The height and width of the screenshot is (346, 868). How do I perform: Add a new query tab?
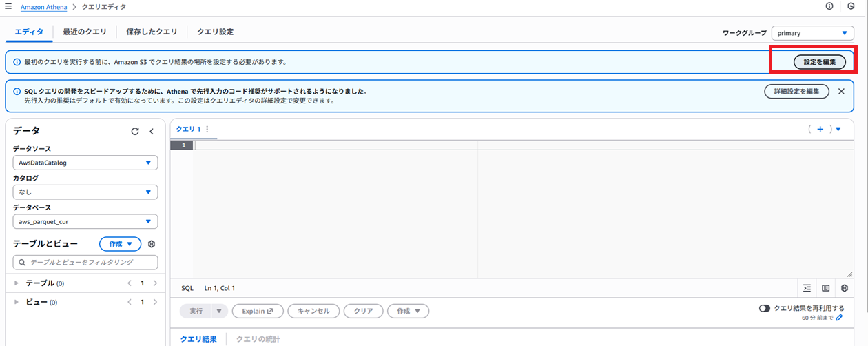(820, 129)
